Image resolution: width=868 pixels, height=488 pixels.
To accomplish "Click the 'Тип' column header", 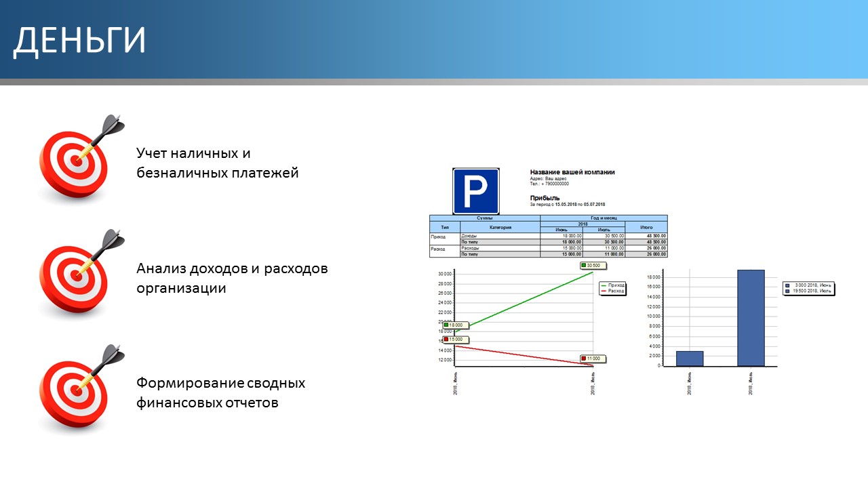I will tap(445, 227).
